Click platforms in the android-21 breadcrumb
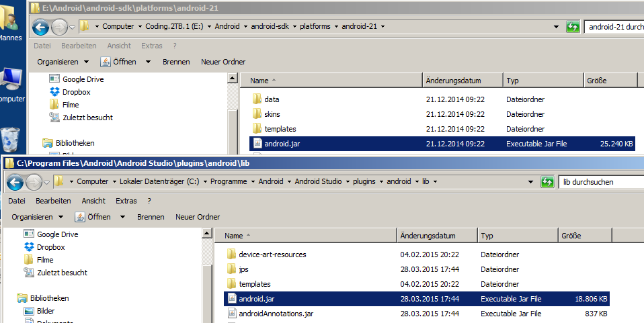The width and height of the screenshot is (644, 323). click(315, 26)
